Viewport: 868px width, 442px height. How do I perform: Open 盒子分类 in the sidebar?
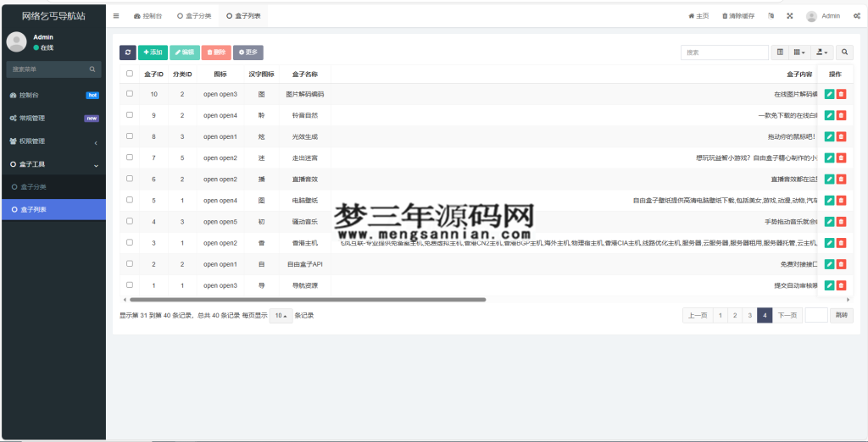pyautogui.click(x=53, y=187)
